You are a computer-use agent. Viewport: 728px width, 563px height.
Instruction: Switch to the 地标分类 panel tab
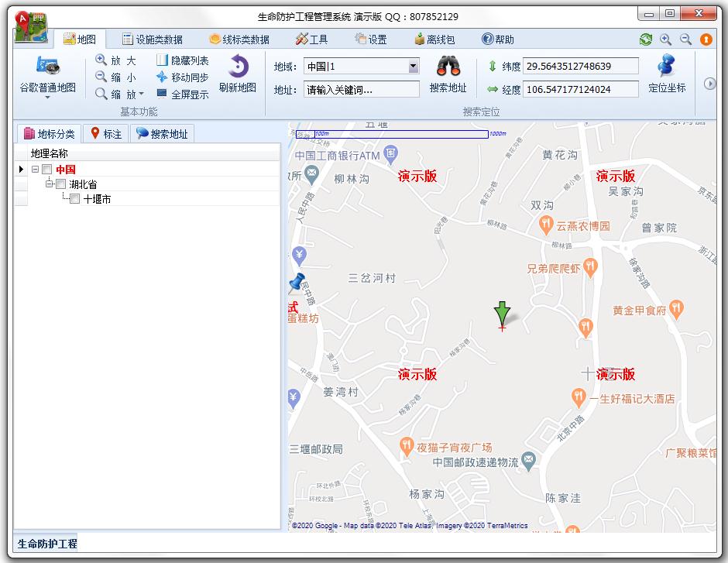coord(50,134)
